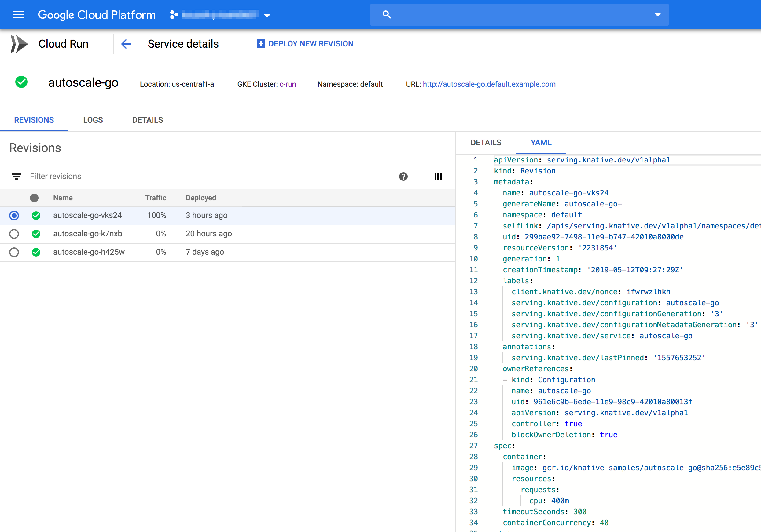The width and height of the screenshot is (761, 532).
Task: Click YAML creationTimestamp line
Action: pyautogui.click(x=593, y=270)
